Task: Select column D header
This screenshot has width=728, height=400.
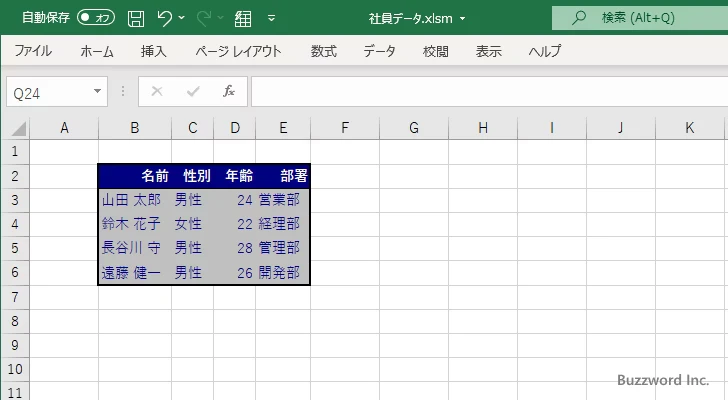Action: coord(235,128)
